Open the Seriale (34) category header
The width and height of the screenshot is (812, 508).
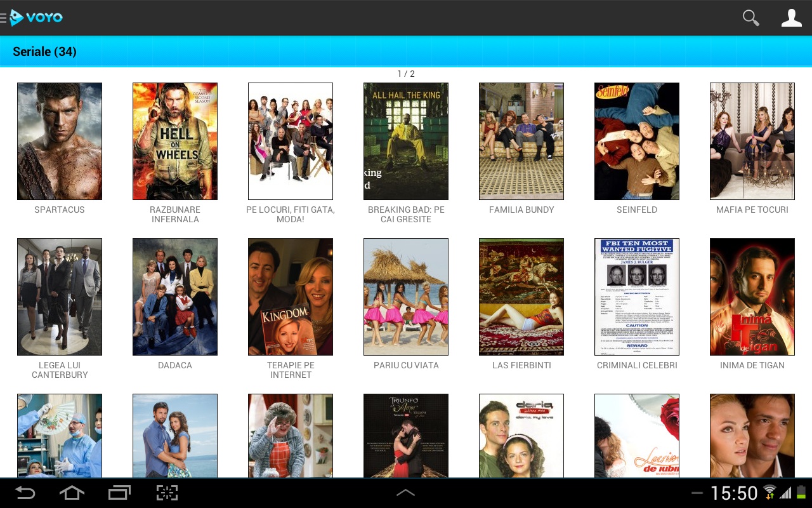(x=44, y=51)
